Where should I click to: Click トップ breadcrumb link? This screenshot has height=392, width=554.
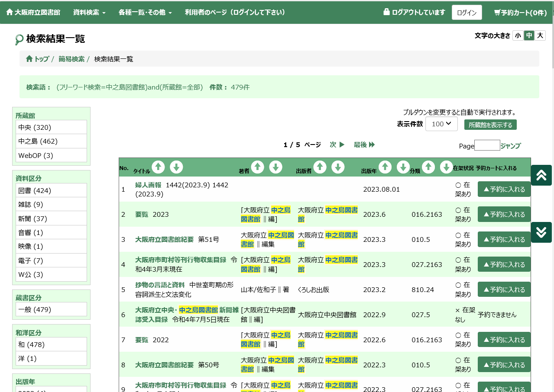[x=37, y=59]
